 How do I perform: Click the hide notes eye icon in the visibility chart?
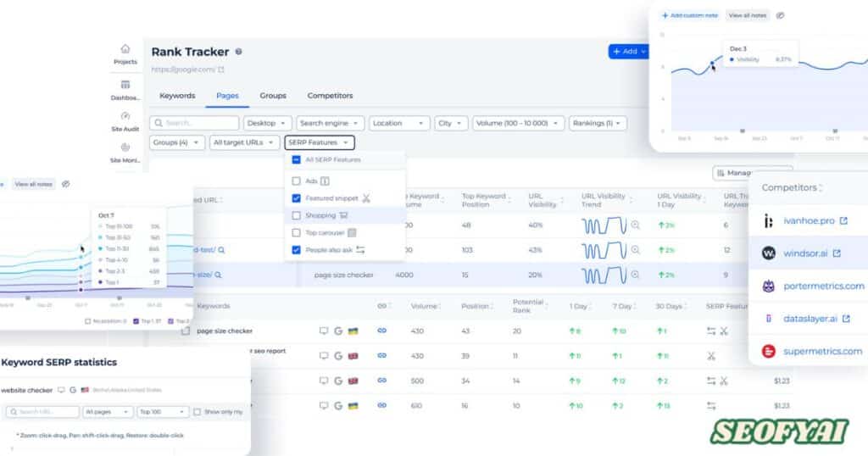[780, 15]
